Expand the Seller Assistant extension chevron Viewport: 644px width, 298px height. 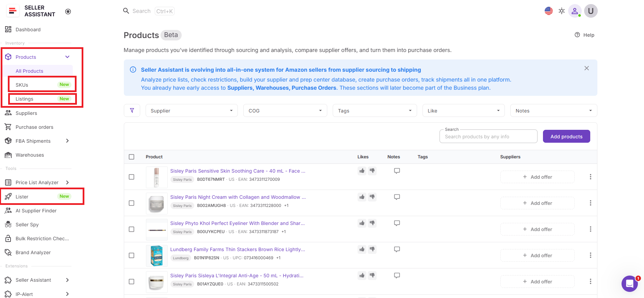coord(67,280)
